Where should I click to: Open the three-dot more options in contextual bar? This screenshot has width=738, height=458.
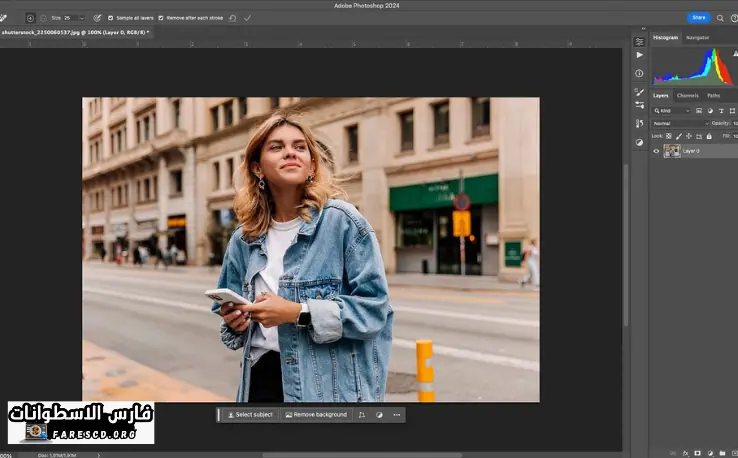click(x=396, y=414)
